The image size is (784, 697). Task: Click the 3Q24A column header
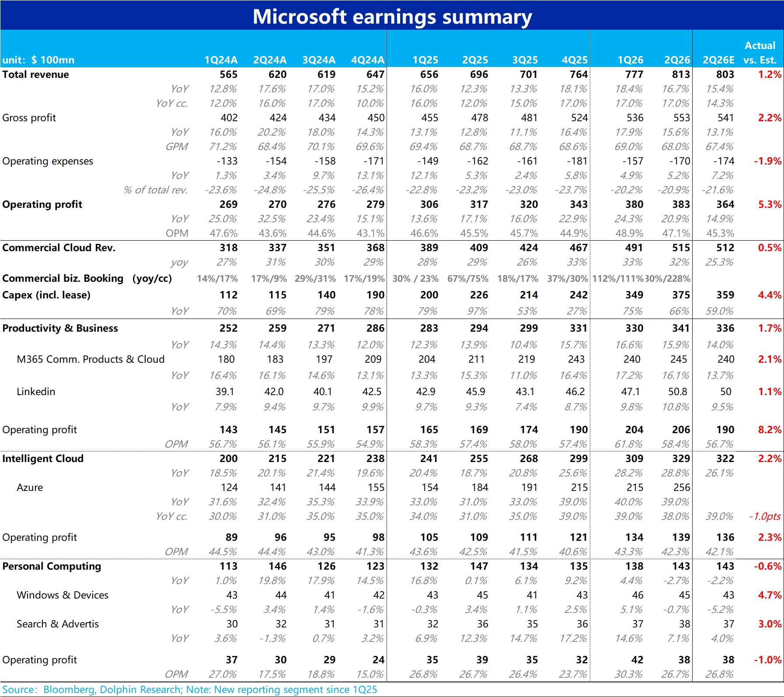(x=319, y=60)
